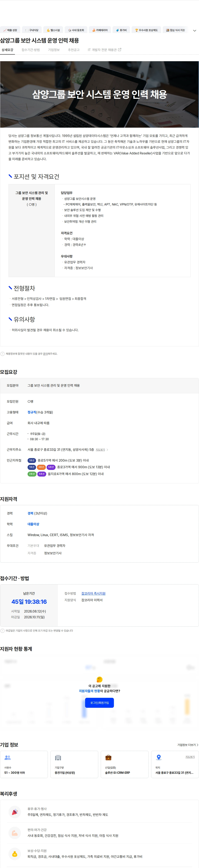The image size is (199, 868).
Task: Click 1호선 badge for 종로5가역
Action: (x=32, y=460)
